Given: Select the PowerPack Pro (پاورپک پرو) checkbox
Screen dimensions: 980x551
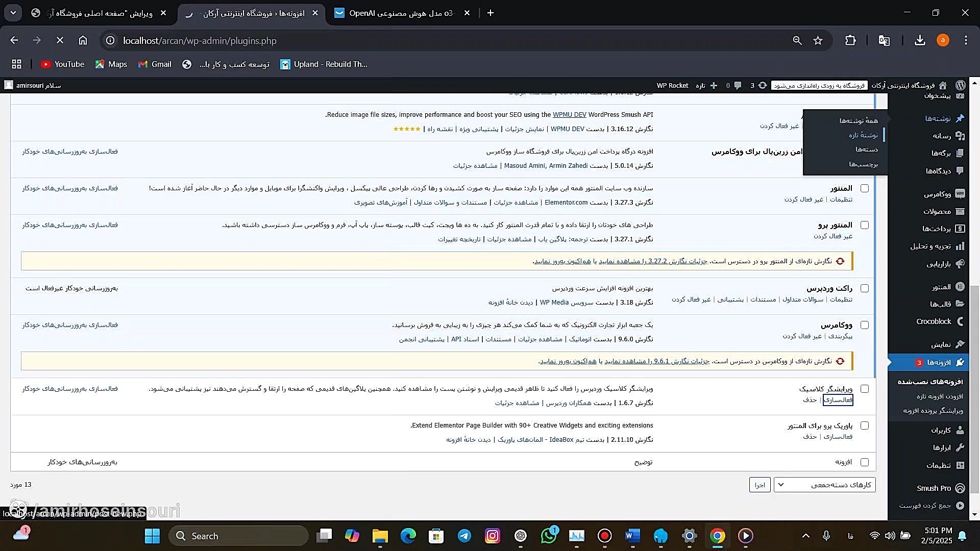Looking at the screenshot, I should (x=865, y=425).
